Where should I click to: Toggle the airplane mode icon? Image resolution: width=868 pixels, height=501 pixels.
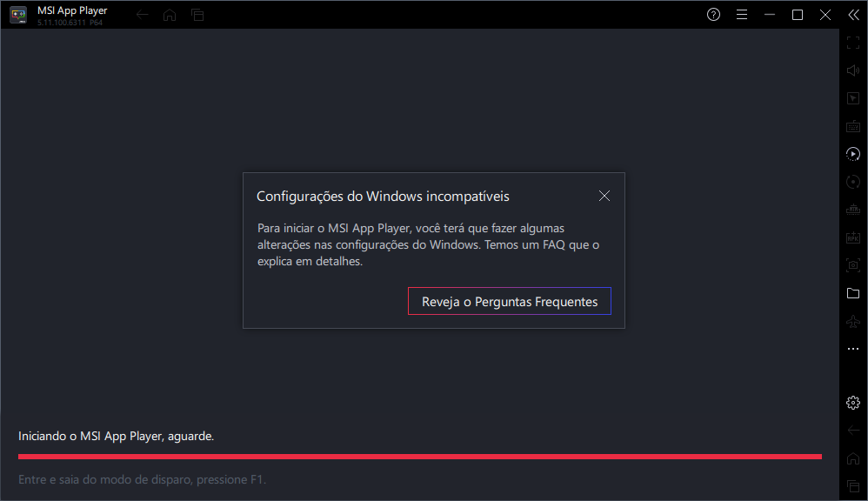click(853, 321)
